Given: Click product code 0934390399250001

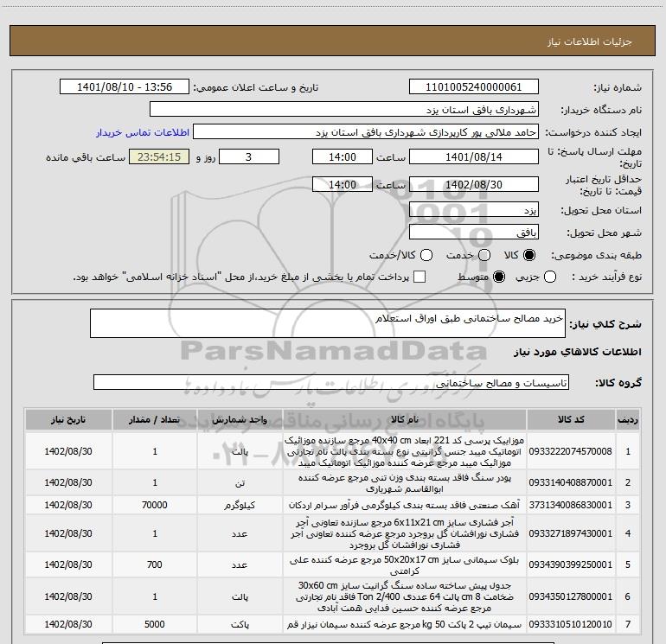Looking at the screenshot, I should (x=571, y=565).
